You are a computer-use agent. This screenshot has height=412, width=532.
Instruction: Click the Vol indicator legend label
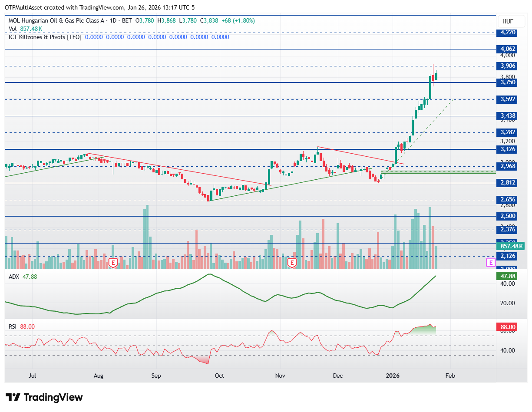[13, 29]
